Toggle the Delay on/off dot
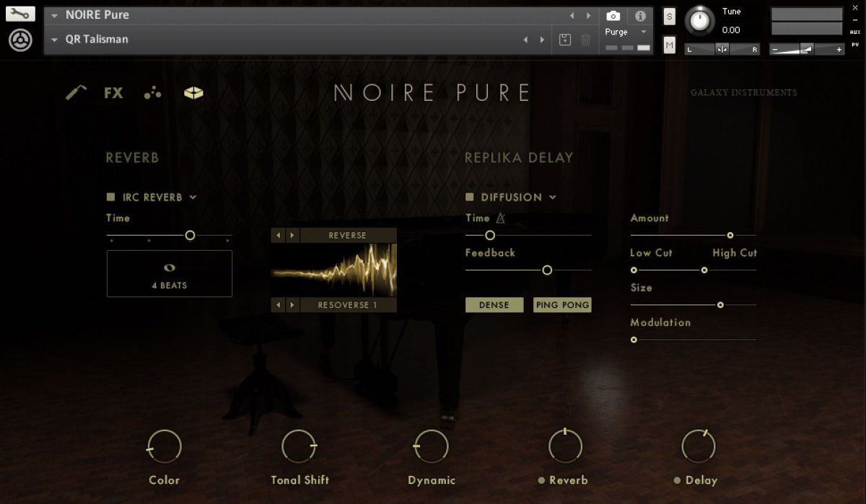 [677, 480]
